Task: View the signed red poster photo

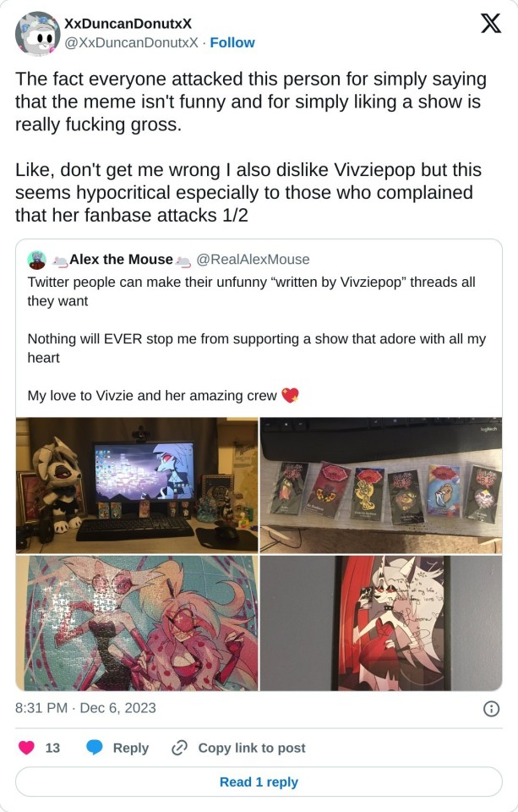Action: coord(381,623)
